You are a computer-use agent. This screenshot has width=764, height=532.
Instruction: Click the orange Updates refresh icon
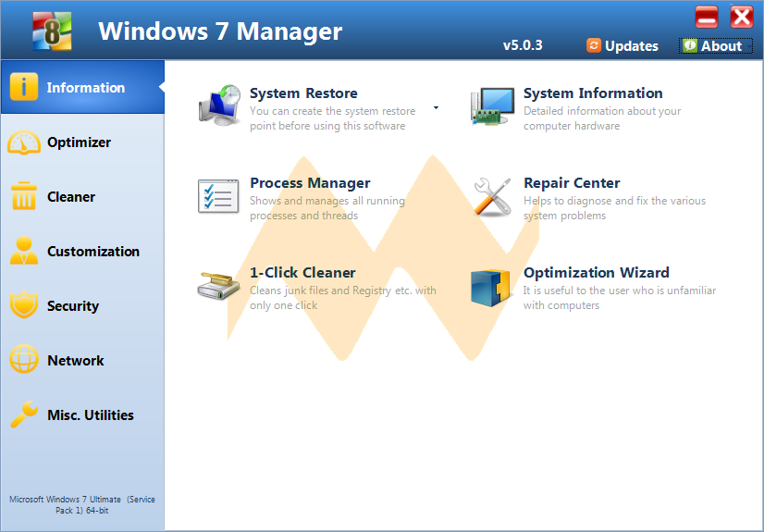(594, 45)
